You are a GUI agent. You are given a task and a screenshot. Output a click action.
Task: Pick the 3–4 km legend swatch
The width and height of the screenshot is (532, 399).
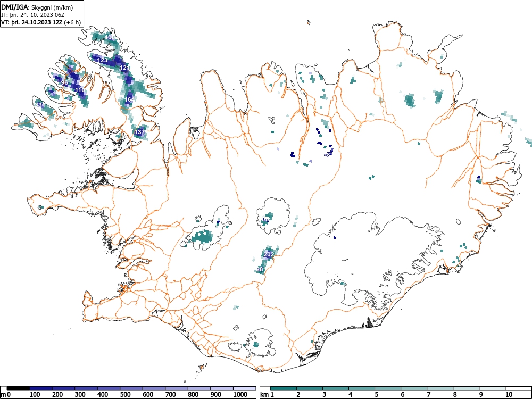(336, 388)
